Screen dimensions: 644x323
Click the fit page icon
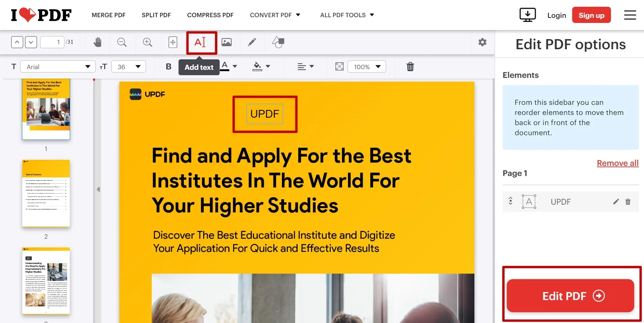pos(173,42)
